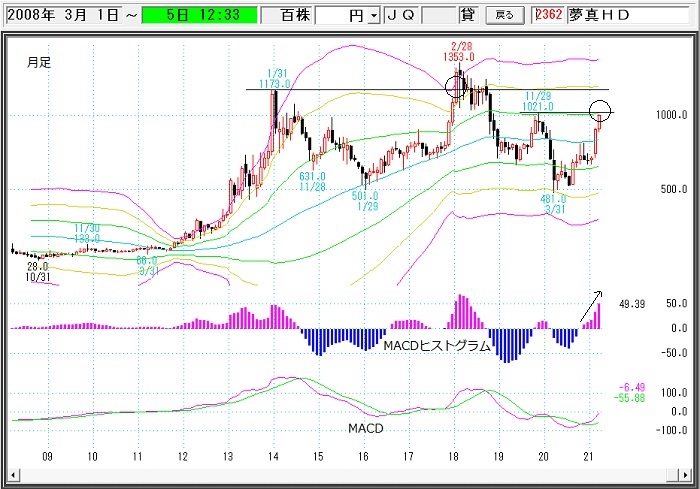Click the 百株 unit field
The width and height of the screenshot is (700, 489).
pos(287,15)
